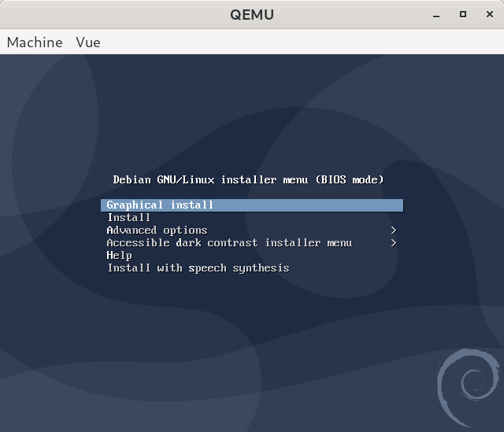The height and width of the screenshot is (432, 504).
Task: Click the QEMU title text
Action: (x=252, y=14)
